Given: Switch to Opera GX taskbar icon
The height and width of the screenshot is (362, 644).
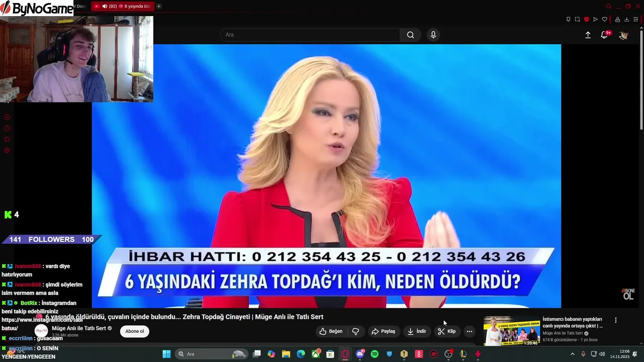Looking at the screenshot, I should point(345,354).
